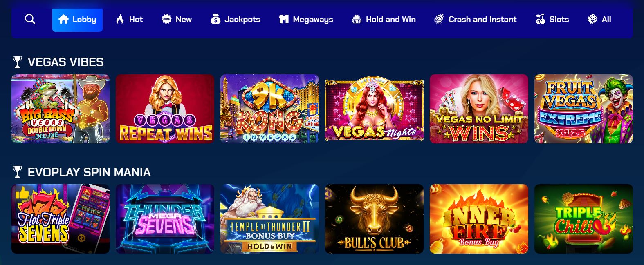Click the New badge icon
The height and width of the screenshot is (265, 644).
click(166, 19)
